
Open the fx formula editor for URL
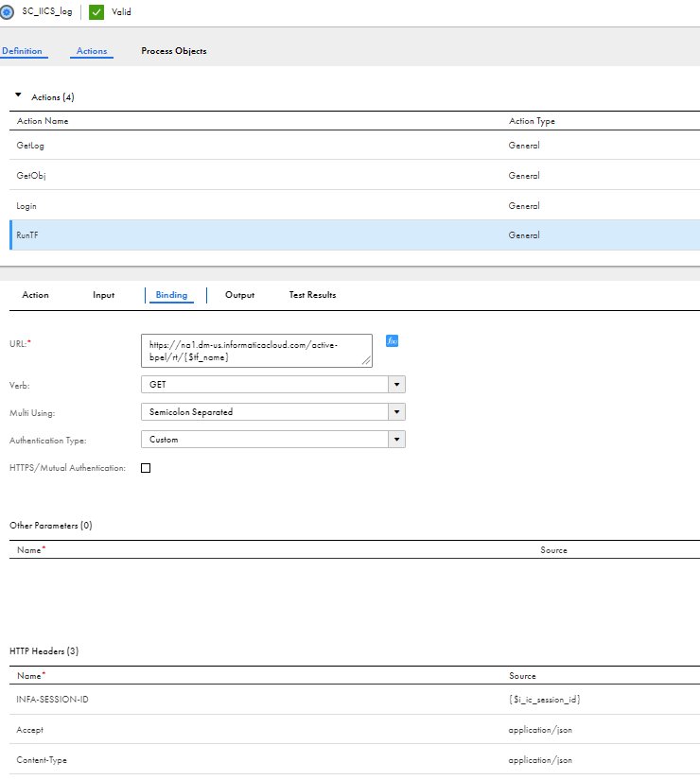tap(392, 340)
